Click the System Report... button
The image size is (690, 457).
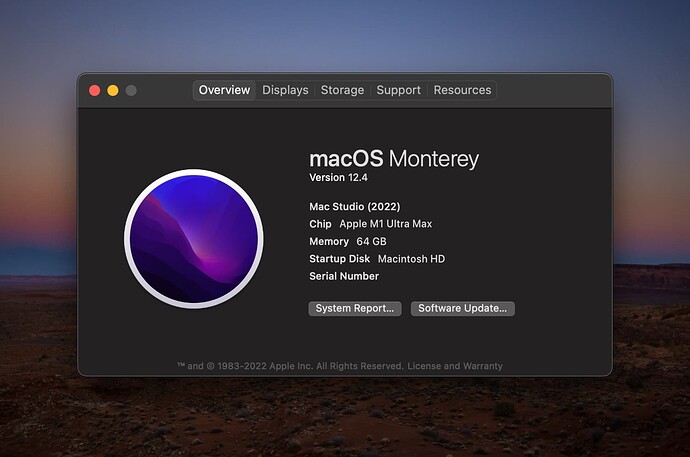(355, 308)
